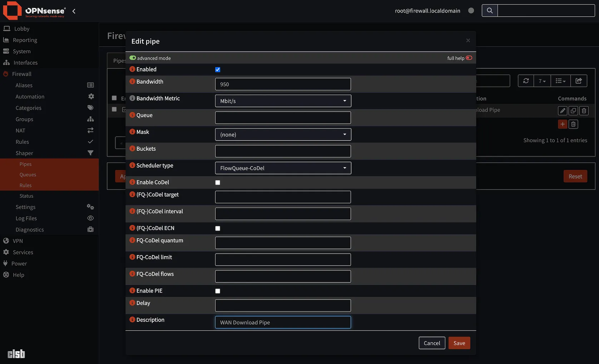Click the Enabled help info icon
Screen dimensions: 599x364
pyautogui.click(x=132, y=69)
